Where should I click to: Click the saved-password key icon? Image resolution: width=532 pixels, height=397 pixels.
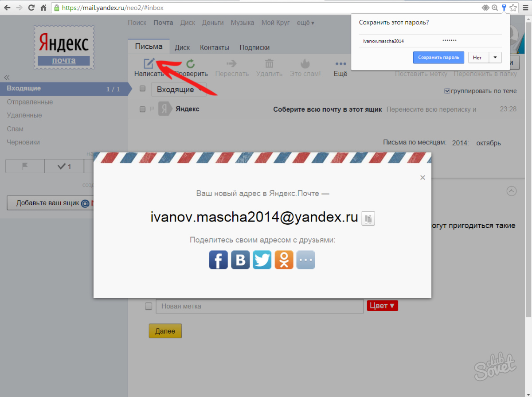pyautogui.click(x=504, y=8)
